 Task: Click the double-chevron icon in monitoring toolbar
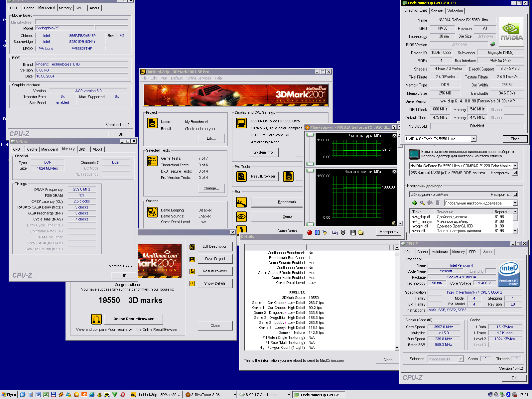tap(343, 232)
